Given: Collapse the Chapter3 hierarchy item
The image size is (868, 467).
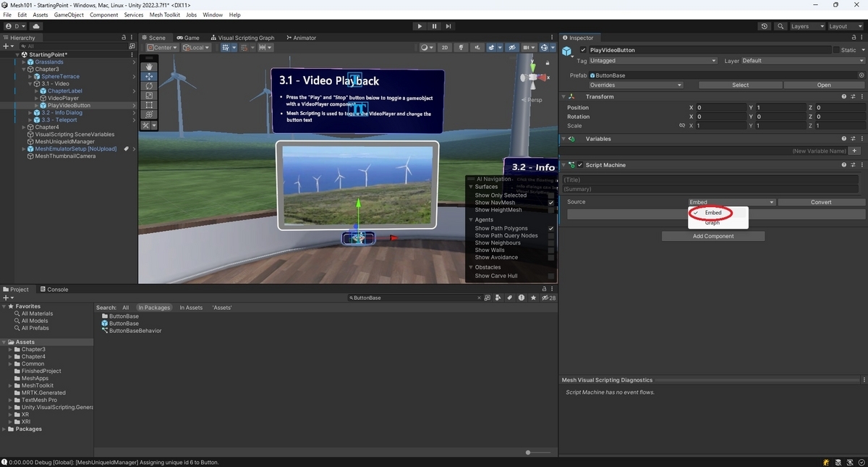Looking at the screenshot, I should pos(23,69).
